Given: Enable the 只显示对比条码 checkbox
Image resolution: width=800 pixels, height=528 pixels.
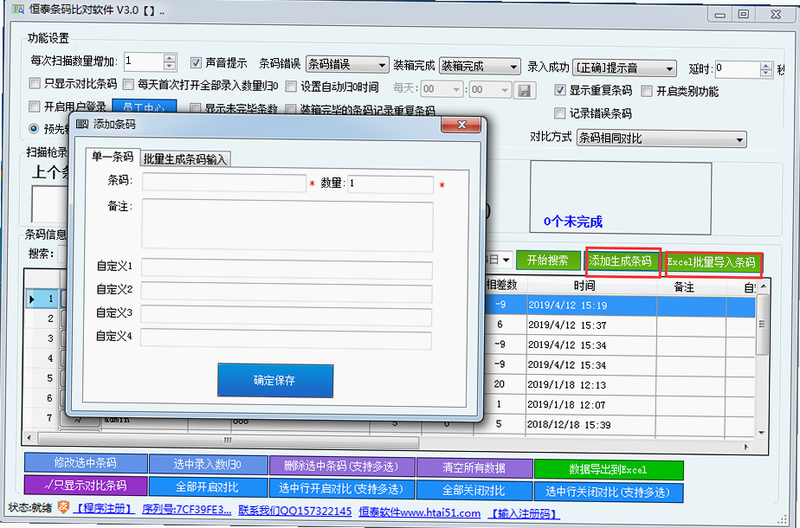Looking at the screenshot, I should [x=35, y=83].
